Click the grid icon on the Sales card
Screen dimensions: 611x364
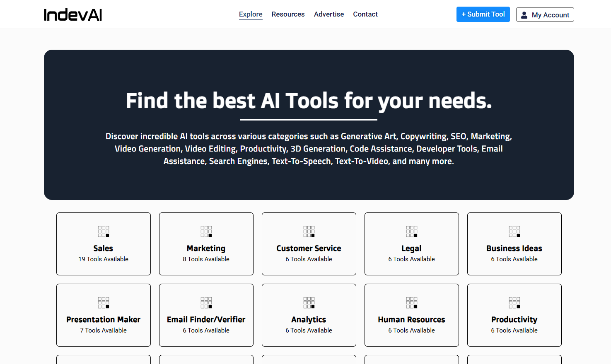coord(103,231)
